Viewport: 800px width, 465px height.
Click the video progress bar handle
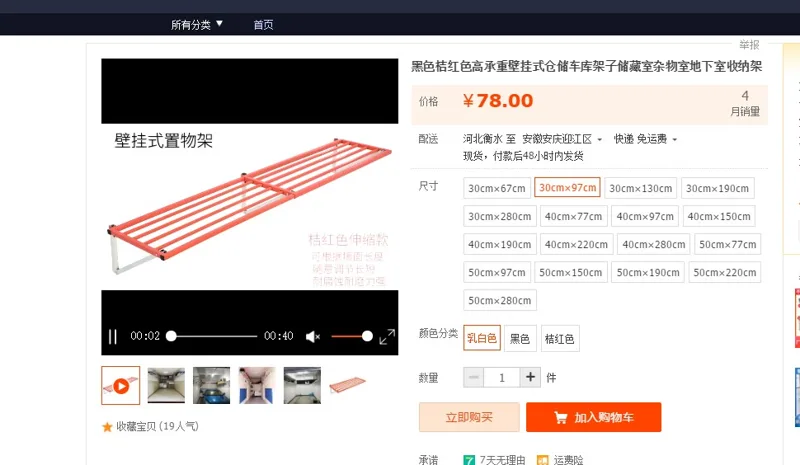coord(171,336)
